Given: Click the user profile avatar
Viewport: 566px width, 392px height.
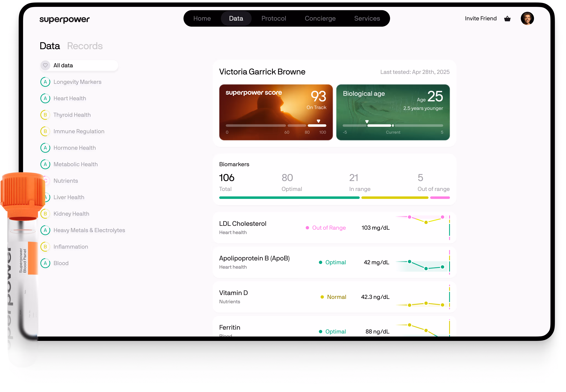Looking at the screenshot, I should [x=527, y=19].
